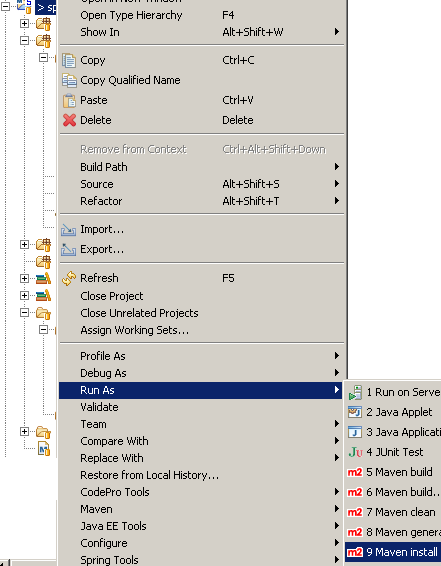Image resolution: width=441 pixels, height=566 pixels.
Task: Click the Build Path submenu arrow
Action: [336, 167]
